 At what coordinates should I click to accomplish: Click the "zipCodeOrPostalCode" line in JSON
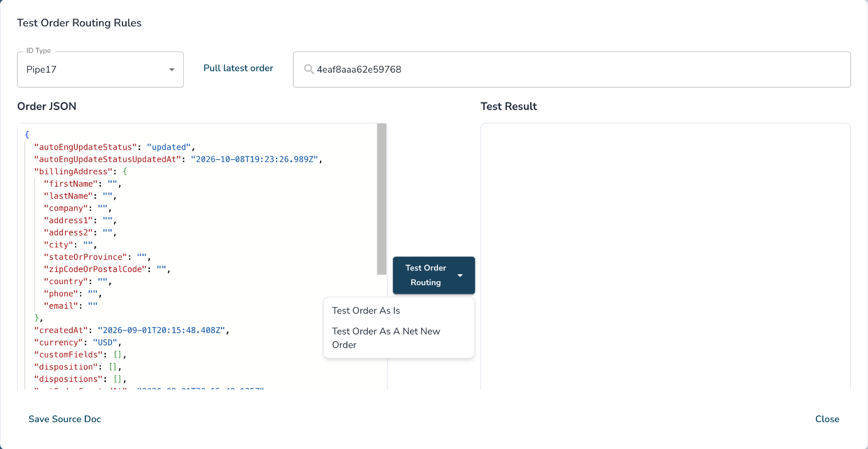pos(107,269)
